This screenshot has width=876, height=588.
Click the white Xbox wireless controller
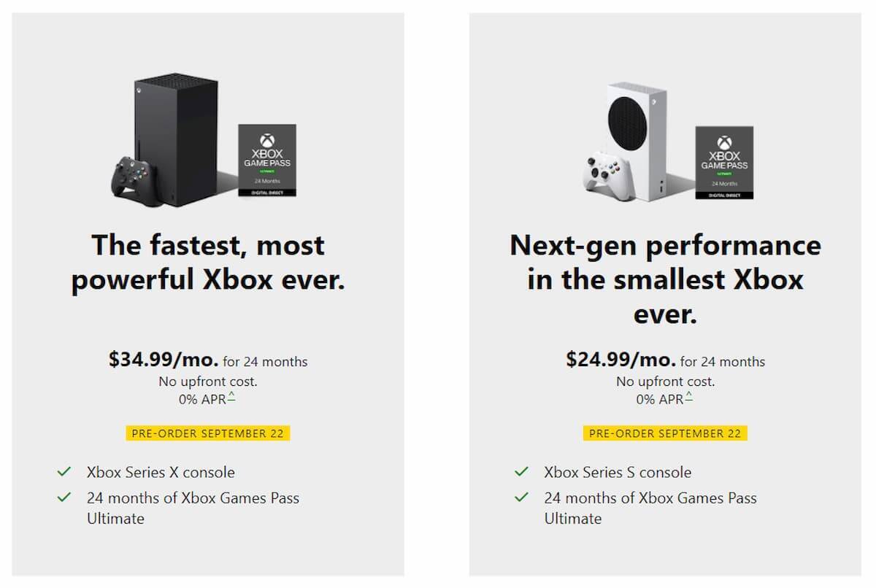pos(601,172)
